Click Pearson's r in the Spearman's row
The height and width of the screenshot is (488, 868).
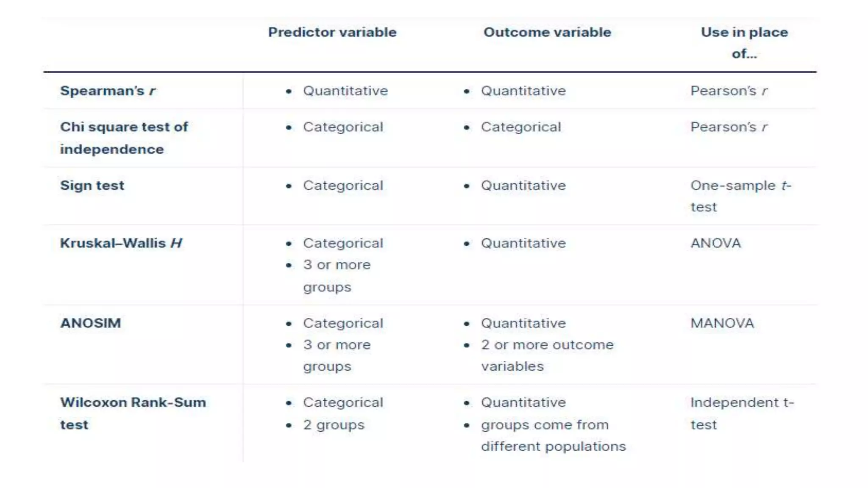click(x=729, y=91)
